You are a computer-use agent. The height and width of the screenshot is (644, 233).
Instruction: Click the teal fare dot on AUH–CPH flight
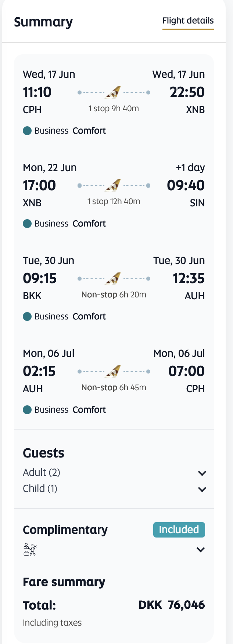(x=27, y=410)
